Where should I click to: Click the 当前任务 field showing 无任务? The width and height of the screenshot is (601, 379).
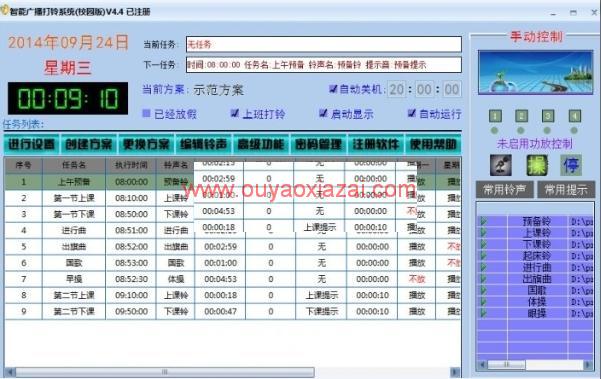[324, 44]
